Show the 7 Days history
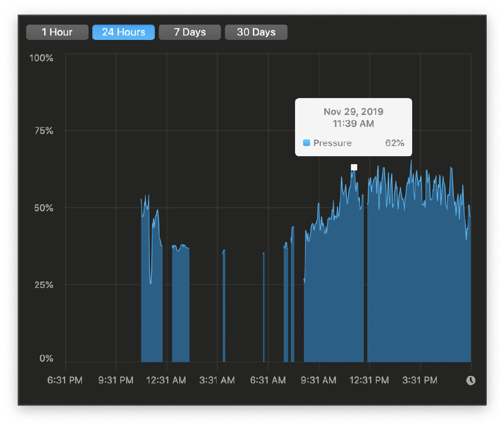 pos(189,32)
